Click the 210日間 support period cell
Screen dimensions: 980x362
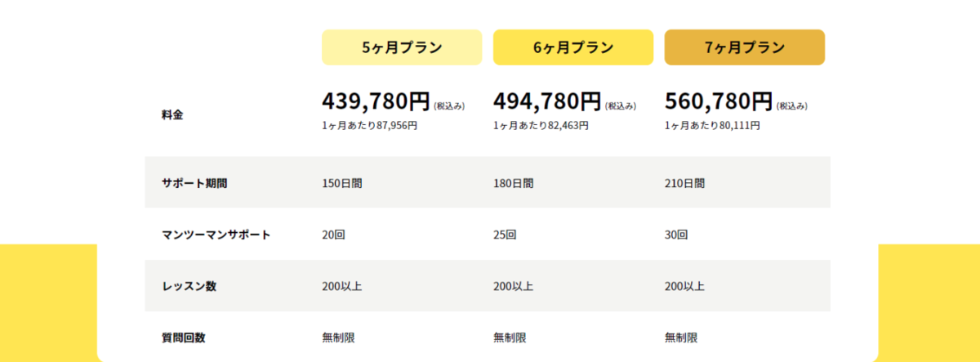click(684, 183)
